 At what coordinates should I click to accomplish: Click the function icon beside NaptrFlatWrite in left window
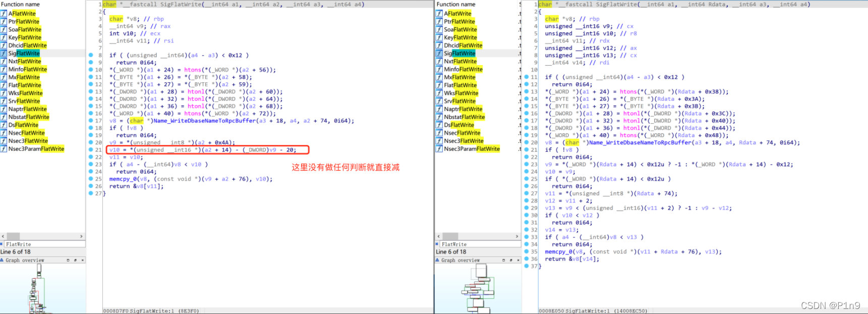click(4, 109)
